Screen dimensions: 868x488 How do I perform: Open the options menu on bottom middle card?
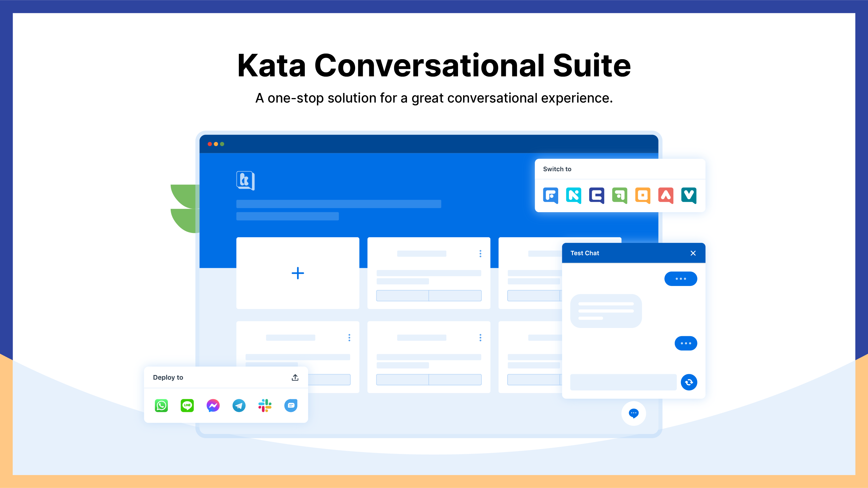[480, 337]
